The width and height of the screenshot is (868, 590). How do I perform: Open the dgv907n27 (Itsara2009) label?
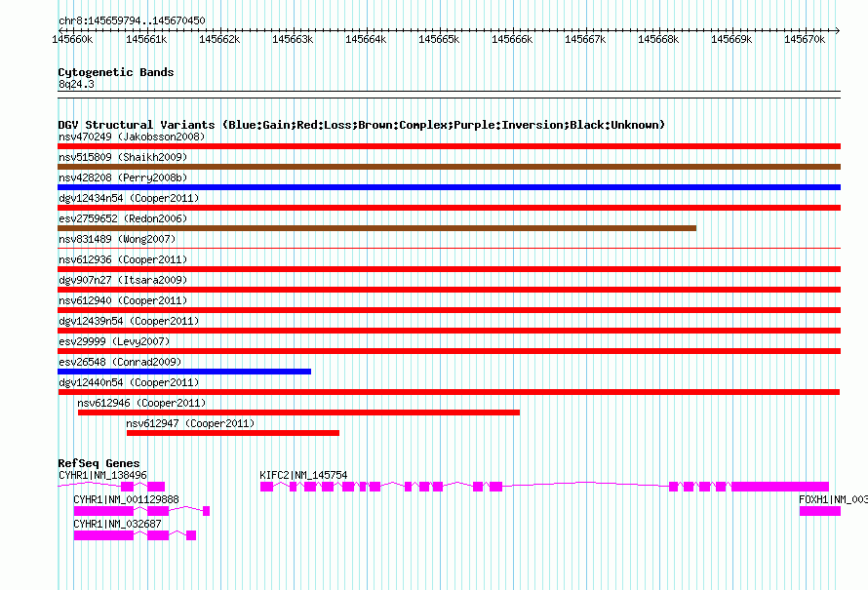click(123, 280)
